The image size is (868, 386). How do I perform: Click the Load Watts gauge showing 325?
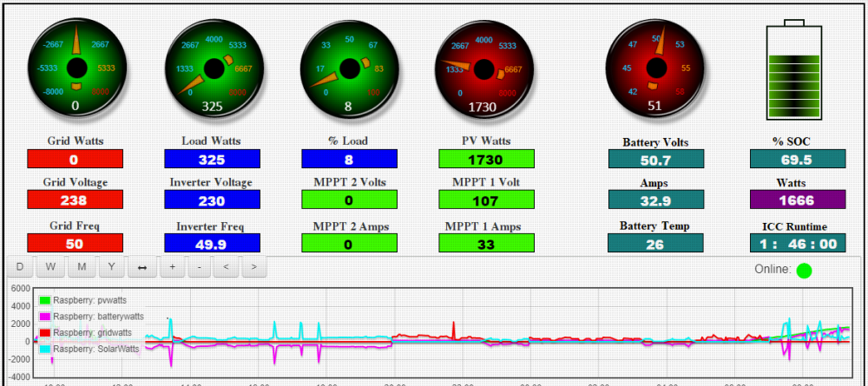pyautogui.click(x=214, y=69)
